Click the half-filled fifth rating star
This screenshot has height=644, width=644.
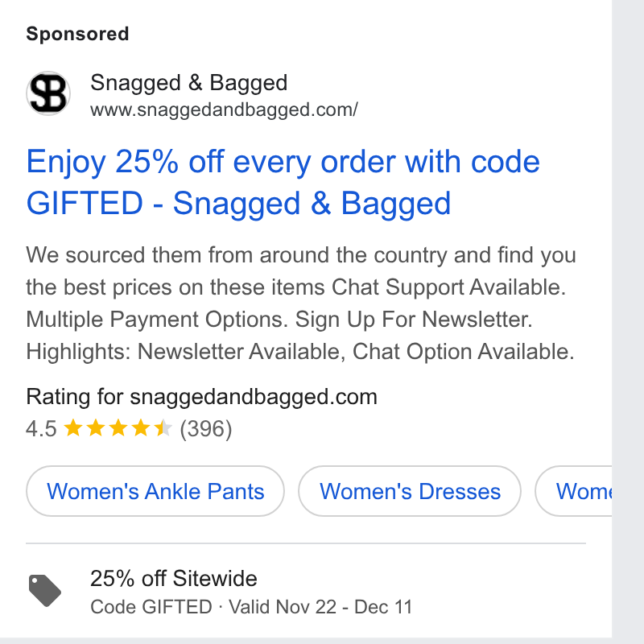pos(163,428)
